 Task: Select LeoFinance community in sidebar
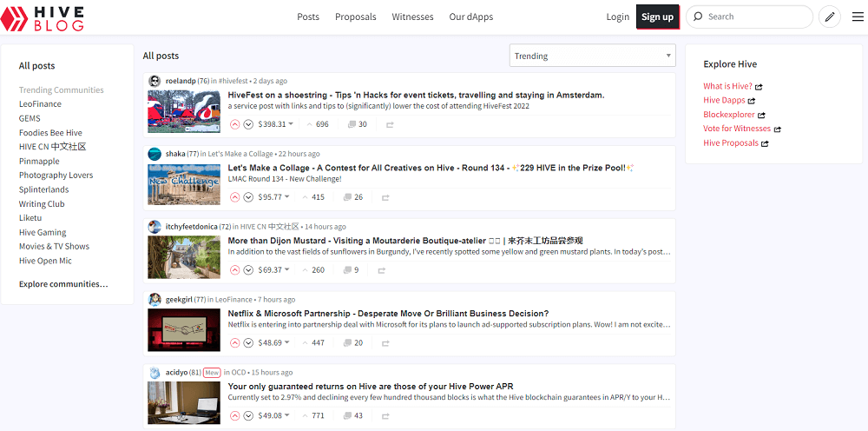pos(40,103)
